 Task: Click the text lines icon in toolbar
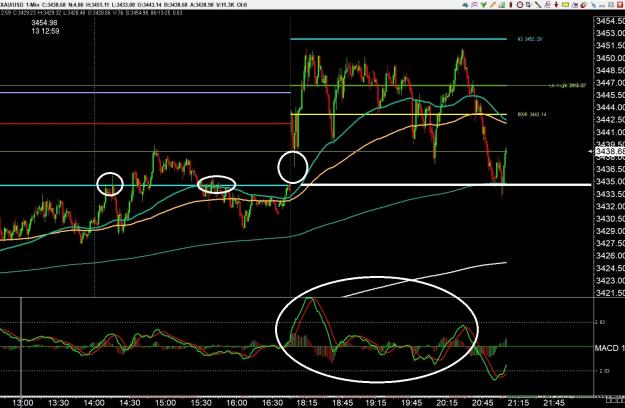click(x=547, y=5)
